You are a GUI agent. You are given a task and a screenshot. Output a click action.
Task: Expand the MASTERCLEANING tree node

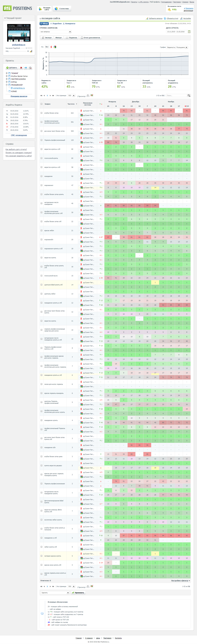[7, 79]
